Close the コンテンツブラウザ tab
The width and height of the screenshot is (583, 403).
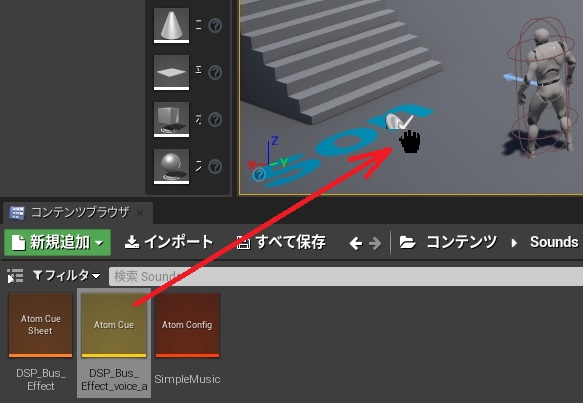click(x=140, y=213)
